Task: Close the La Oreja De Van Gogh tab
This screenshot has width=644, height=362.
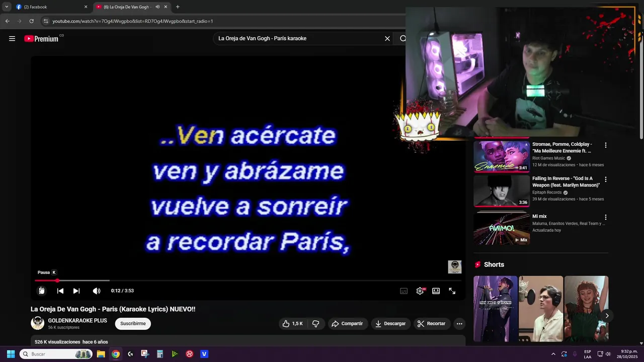Action: tap(166, 7)
